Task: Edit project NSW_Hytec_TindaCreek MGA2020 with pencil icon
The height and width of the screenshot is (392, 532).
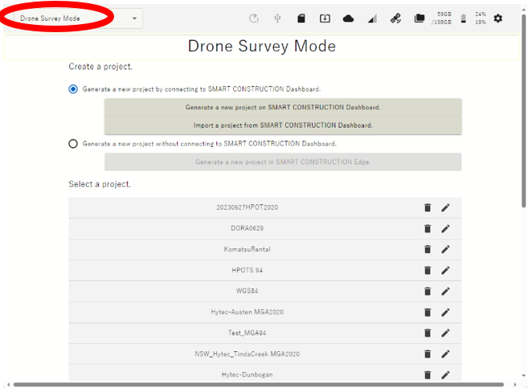Action: [445, 354]
